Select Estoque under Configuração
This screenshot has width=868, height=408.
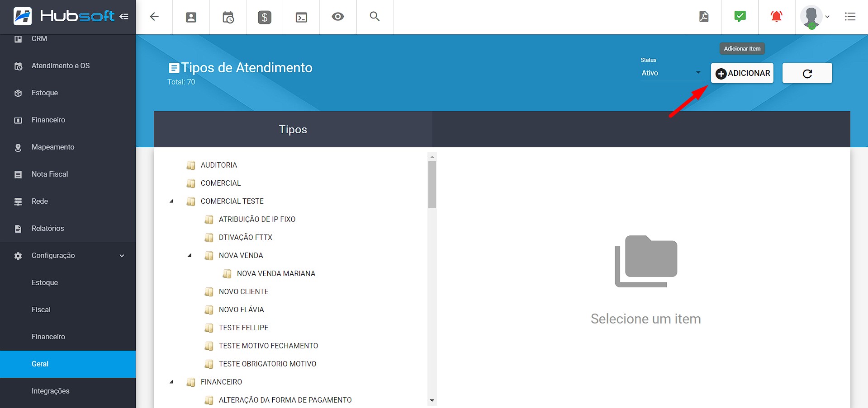[x=68, y=283]
